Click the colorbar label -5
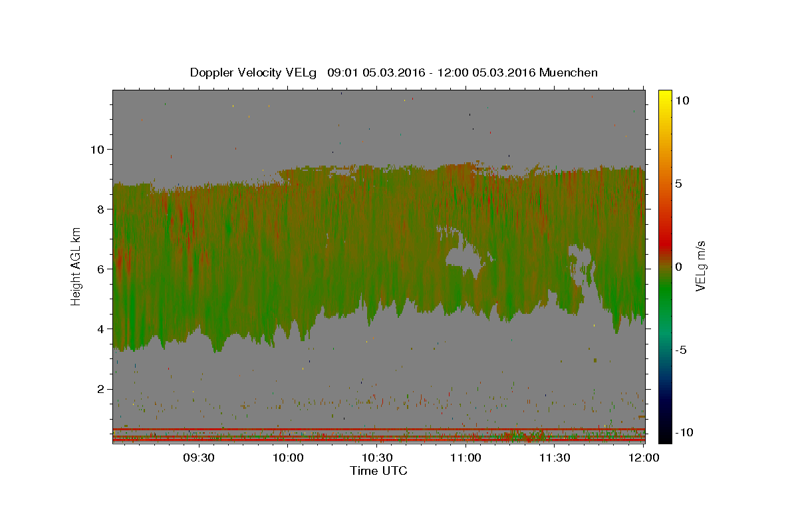Screen dimensions: 798x532 [x=683, y=350]
